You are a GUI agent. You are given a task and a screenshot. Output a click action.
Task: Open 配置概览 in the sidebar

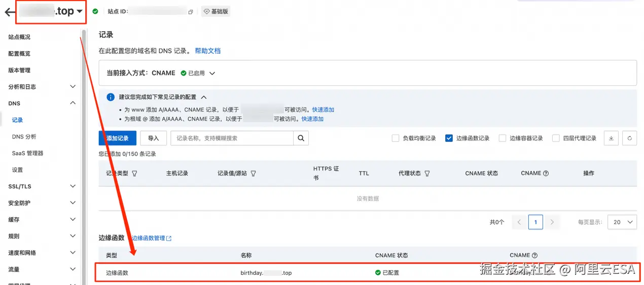[x=19, y=54]
